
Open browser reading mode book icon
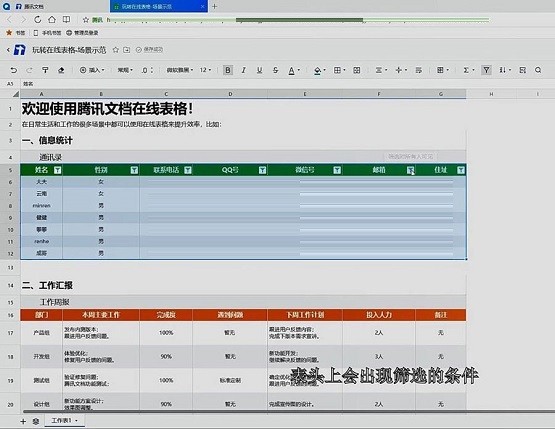[x=66, y=19]
